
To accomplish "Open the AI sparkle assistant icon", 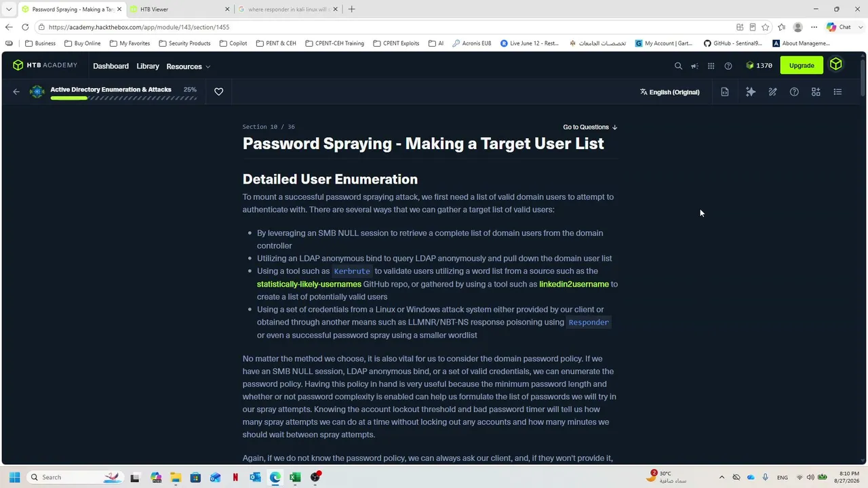I will click(751, 91).
